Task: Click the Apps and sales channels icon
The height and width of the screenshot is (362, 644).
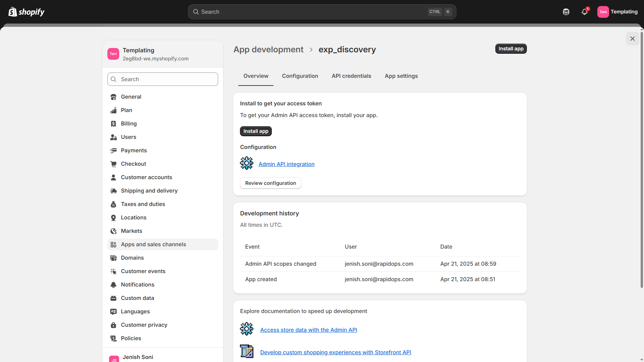Action: [113, 245]
